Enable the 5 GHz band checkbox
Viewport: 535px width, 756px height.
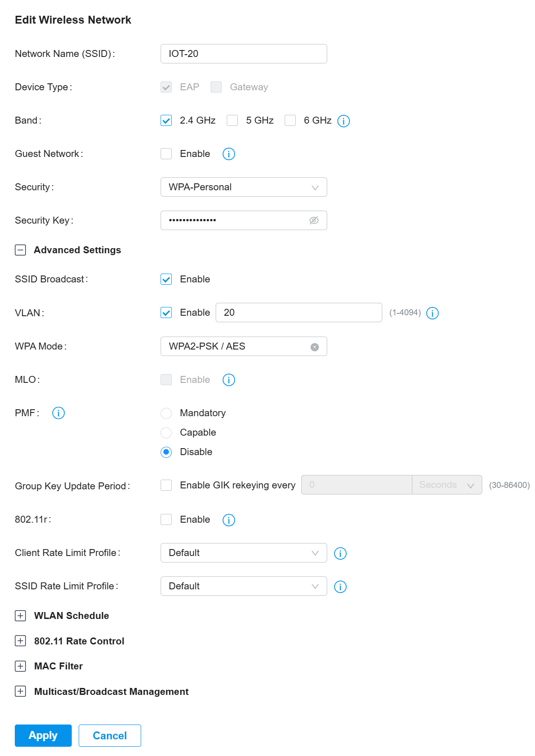[232, 120]
